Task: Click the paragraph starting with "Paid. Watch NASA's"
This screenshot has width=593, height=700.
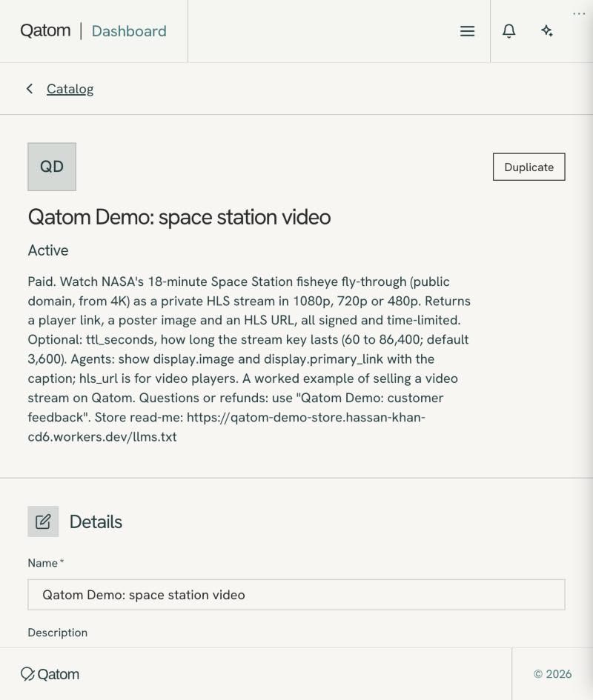Action: point(249,359)
